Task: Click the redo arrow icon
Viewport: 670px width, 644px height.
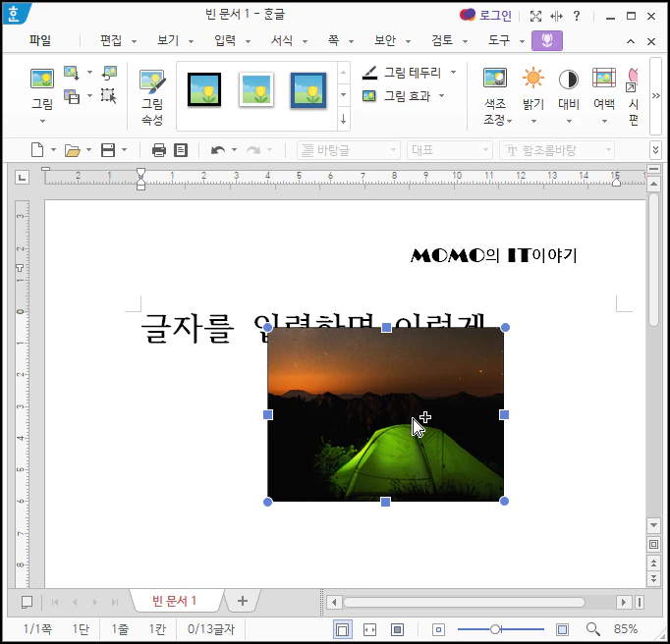Action: 253,150
